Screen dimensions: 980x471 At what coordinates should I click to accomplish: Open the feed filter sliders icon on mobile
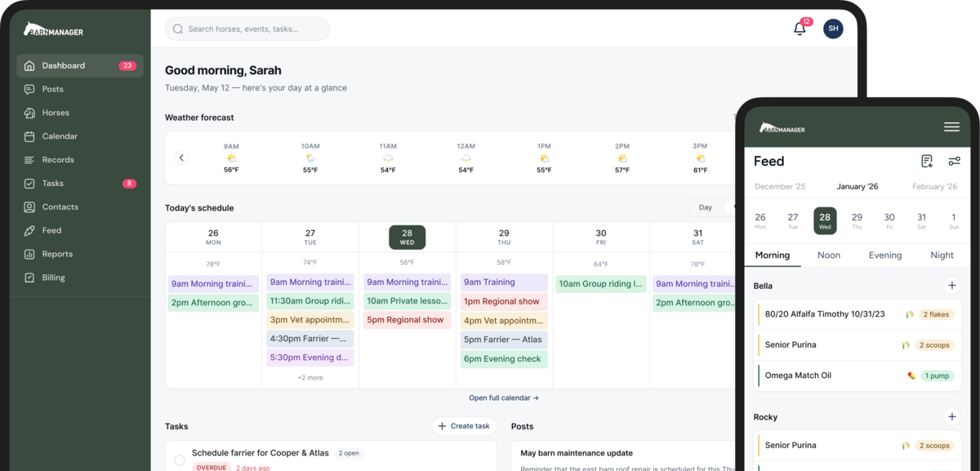click(x=954, y=162)
